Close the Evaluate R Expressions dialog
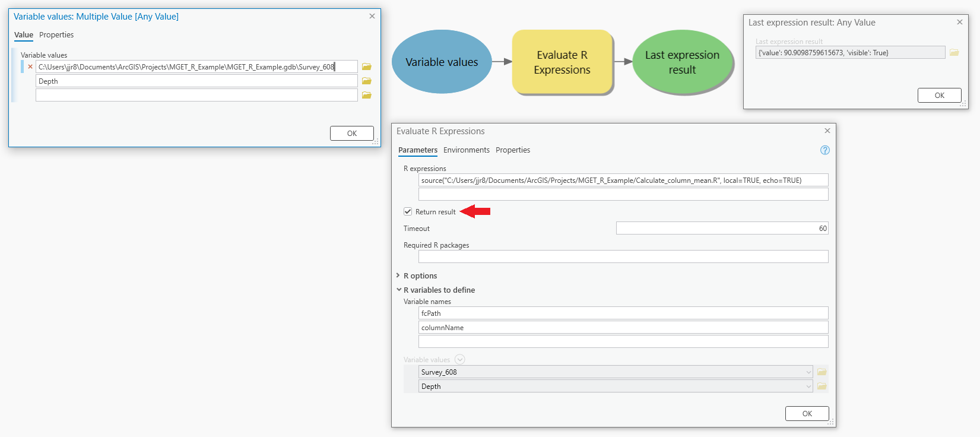980x437 pixels. (x=827, y=131)
